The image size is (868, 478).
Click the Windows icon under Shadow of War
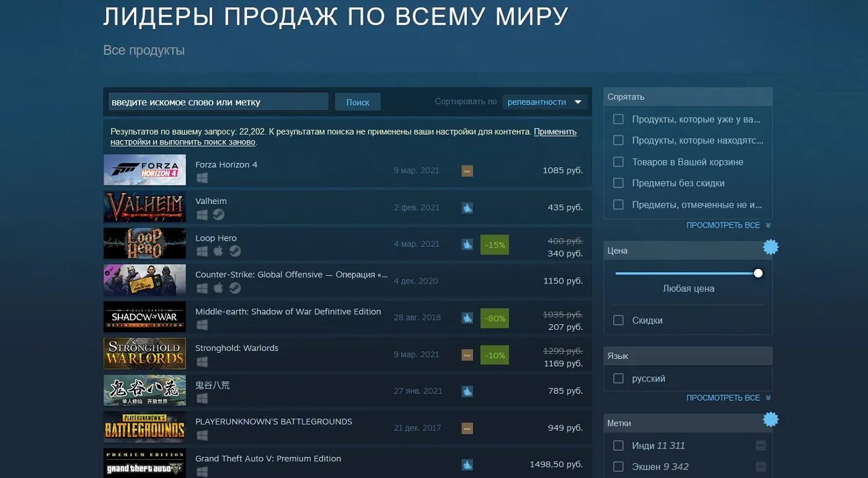click(x=201, y=325)
